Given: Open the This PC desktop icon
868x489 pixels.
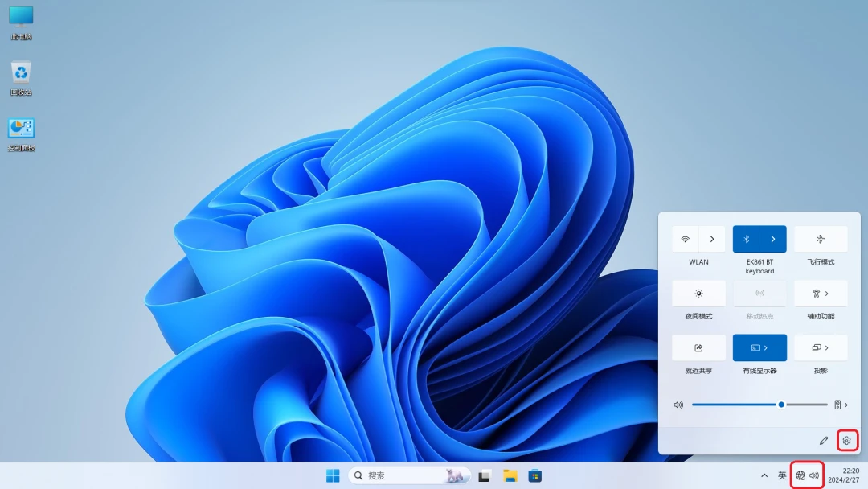Looking at the screenshot, I should (x=21, y=23).
